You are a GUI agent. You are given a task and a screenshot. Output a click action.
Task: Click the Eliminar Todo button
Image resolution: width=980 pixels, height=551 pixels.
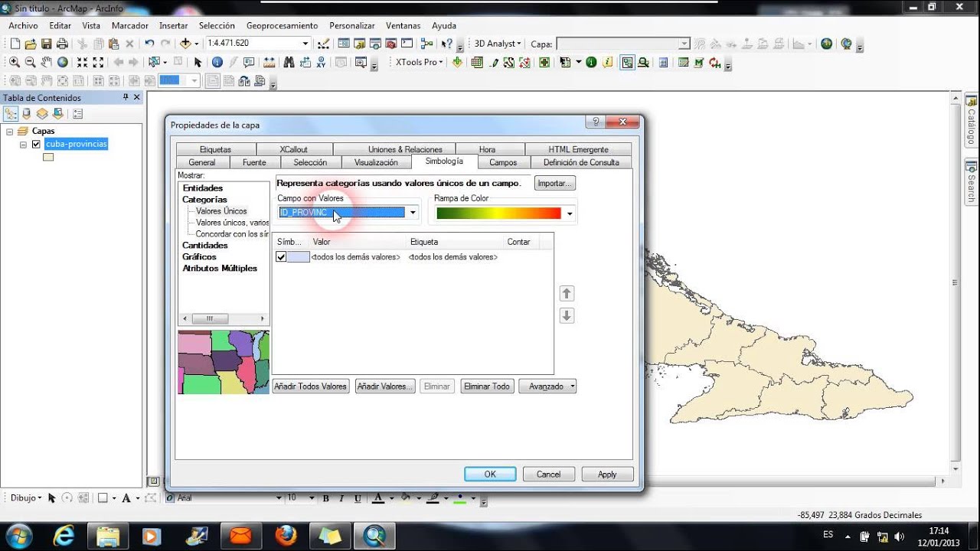(487, 386)
